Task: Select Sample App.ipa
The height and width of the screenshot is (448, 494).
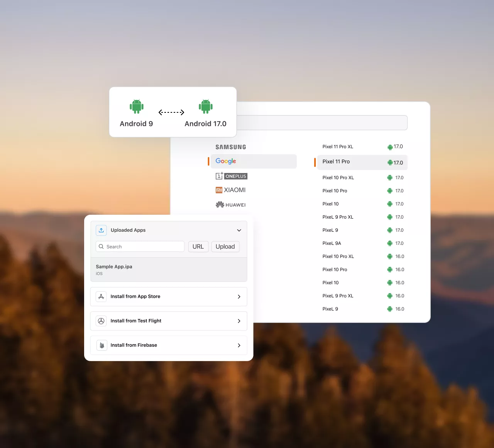Action: pos(169,270)
